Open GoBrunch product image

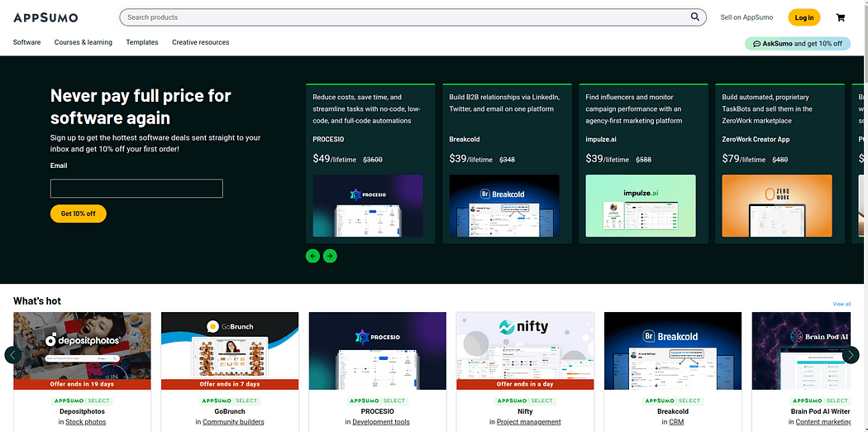coord(230,351)
